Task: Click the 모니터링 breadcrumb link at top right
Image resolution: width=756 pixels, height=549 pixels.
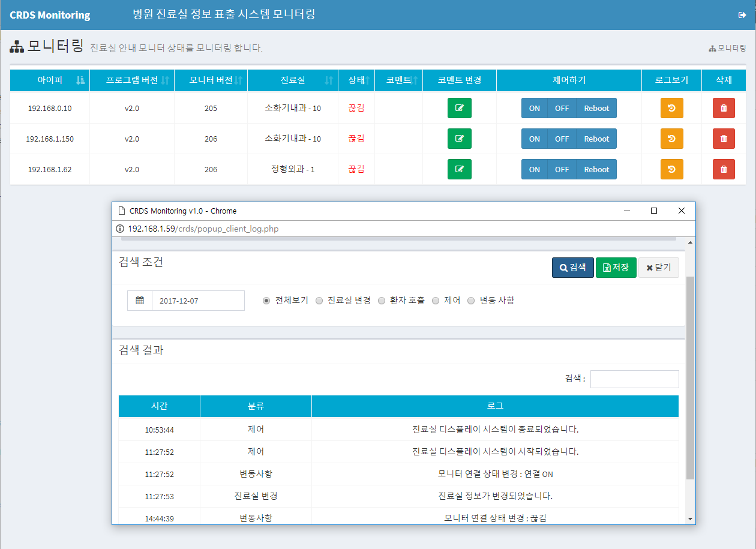Action: tap(728, 48)
